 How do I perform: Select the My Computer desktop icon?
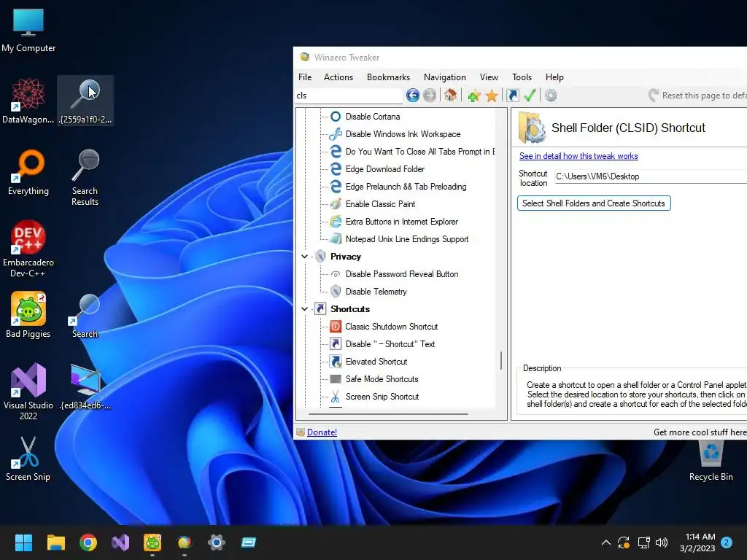click(x=28, y=31)
